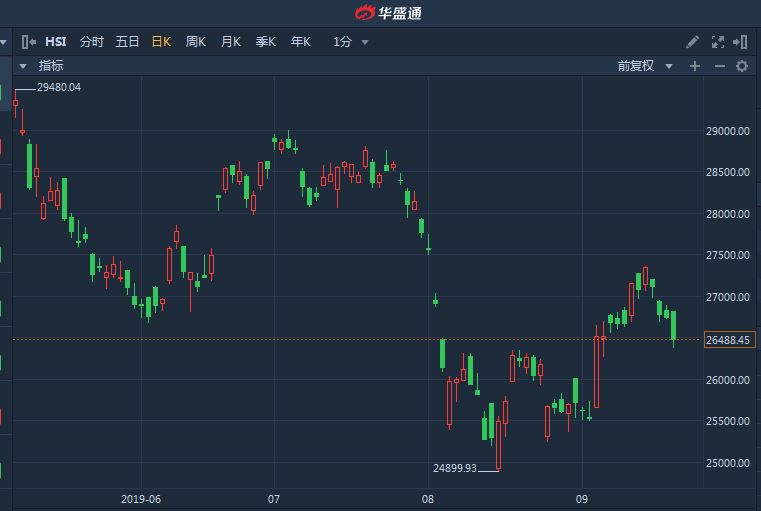Click the 26488.45 current price marker
This screenshot has height=511, width=761.
[729, 340]
